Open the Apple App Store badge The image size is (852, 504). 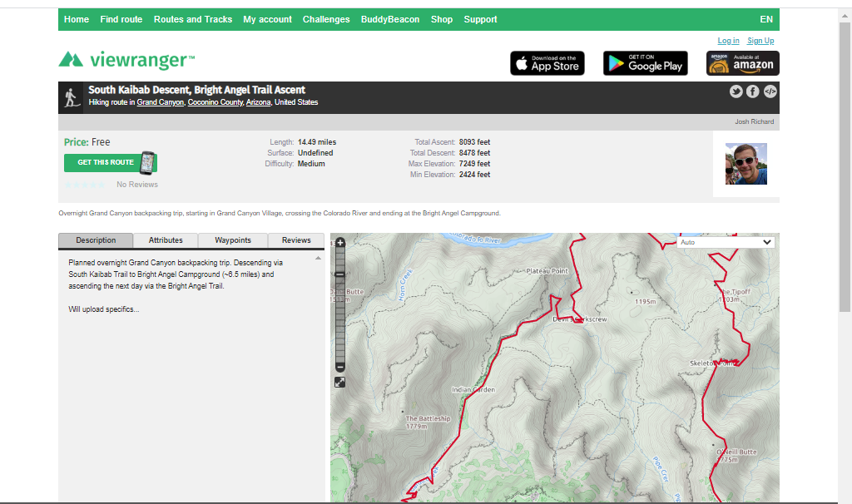[547, 63]
